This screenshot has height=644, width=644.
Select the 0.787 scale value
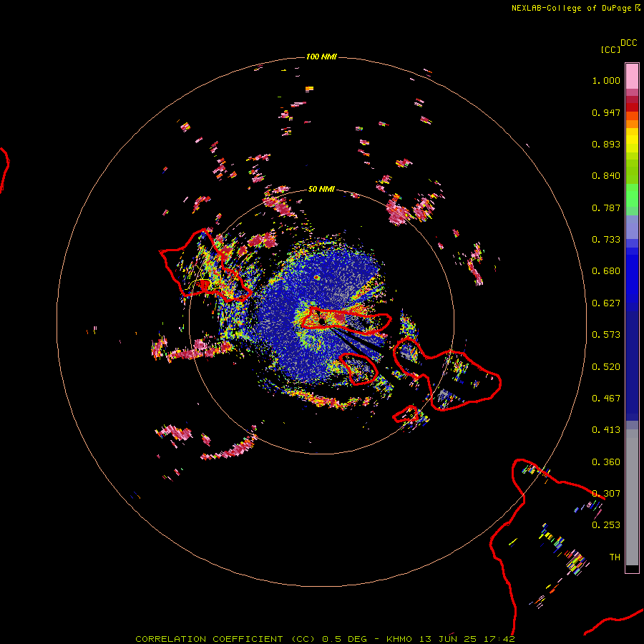(606, 208)
